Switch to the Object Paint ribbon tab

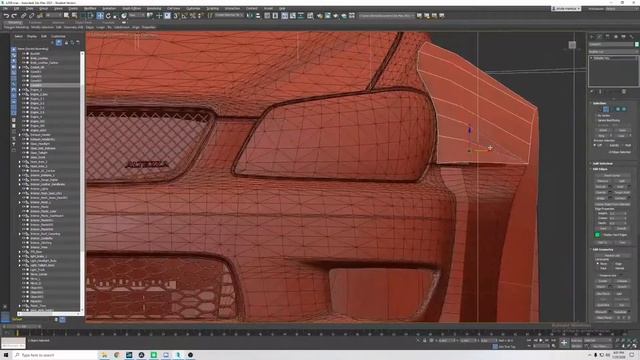coord(83,22)
